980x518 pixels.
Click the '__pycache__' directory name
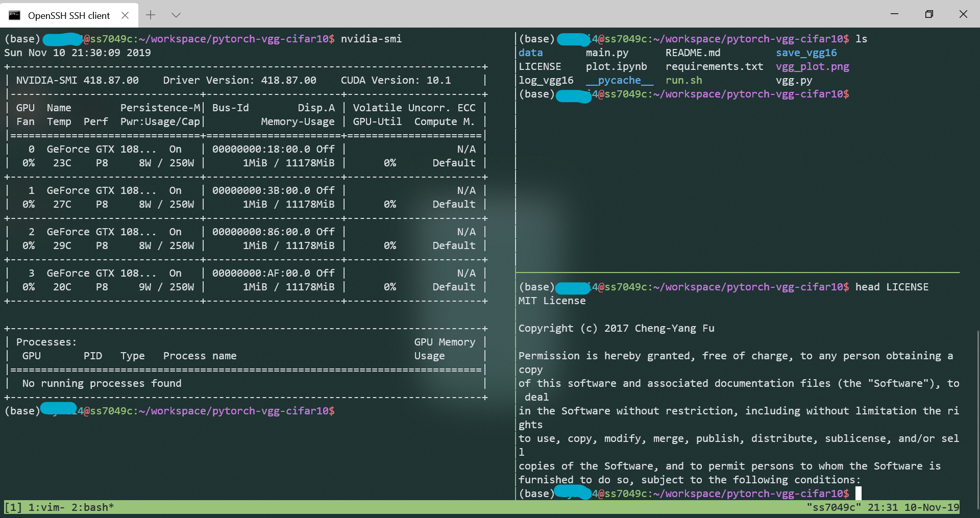coord(619,80)
